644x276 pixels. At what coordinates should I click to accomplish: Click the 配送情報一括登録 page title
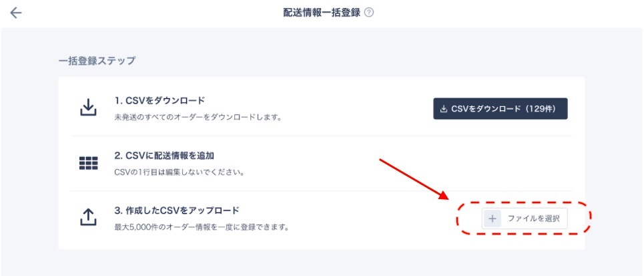coord(322,13)
